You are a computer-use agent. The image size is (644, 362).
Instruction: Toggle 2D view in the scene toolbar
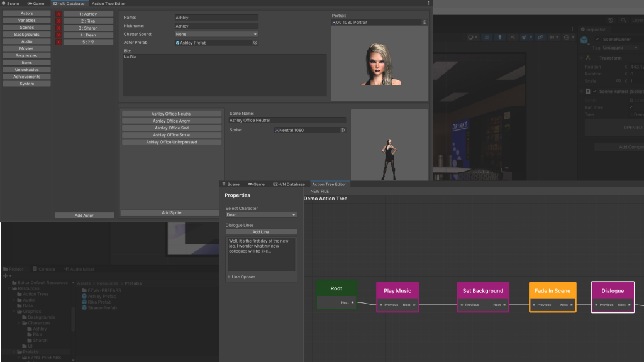pos(486,38)
